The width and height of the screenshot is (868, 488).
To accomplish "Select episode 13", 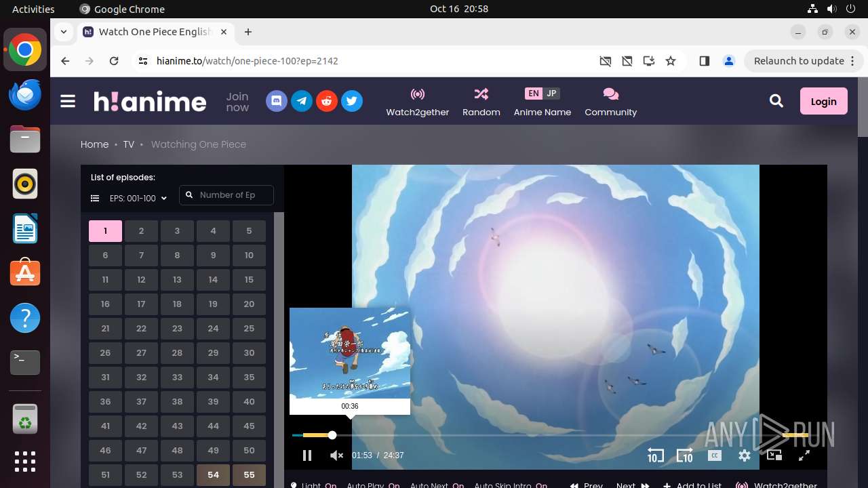I will [x=177, y=280].
